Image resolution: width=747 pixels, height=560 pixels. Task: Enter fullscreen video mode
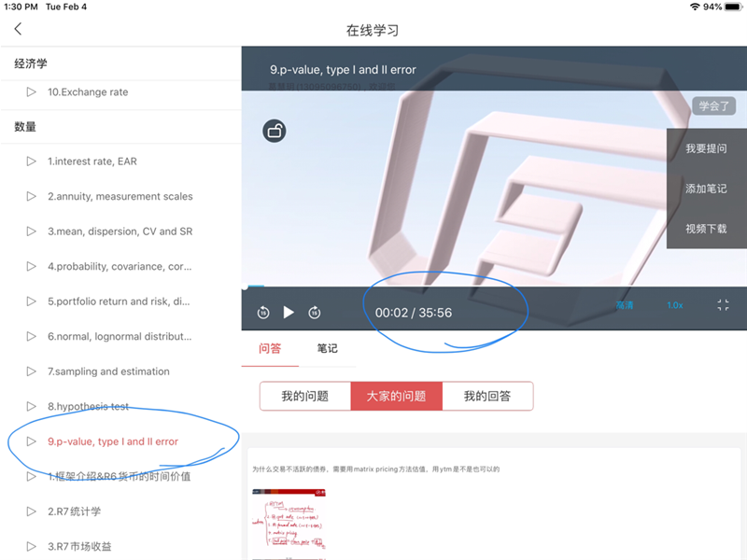point(723,305)
